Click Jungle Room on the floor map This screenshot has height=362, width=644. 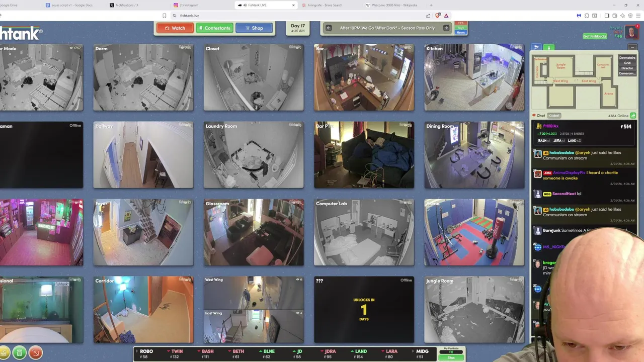point(561,65)
